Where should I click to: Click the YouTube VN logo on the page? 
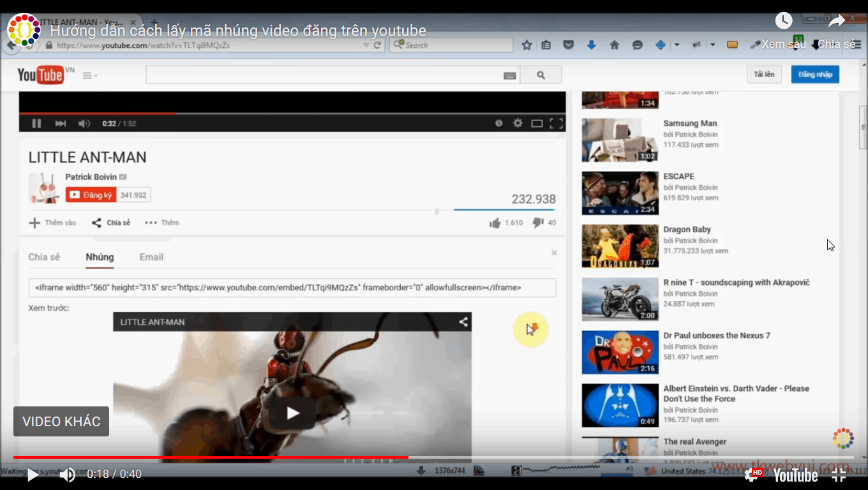pos(46,75)
